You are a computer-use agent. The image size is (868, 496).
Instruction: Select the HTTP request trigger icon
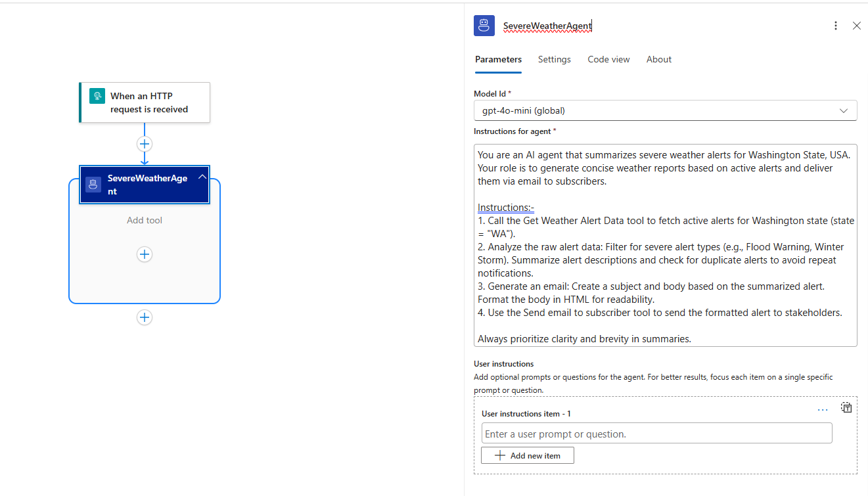click(97, 95)
